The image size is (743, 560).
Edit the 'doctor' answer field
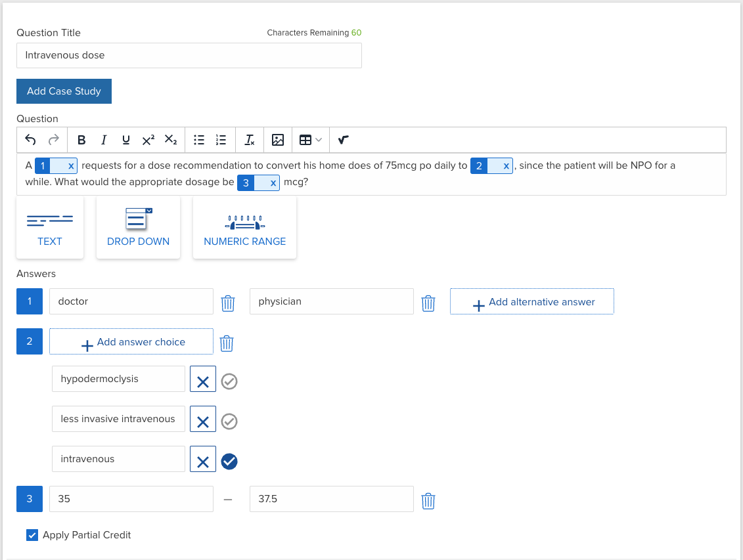tap(131, 301)
